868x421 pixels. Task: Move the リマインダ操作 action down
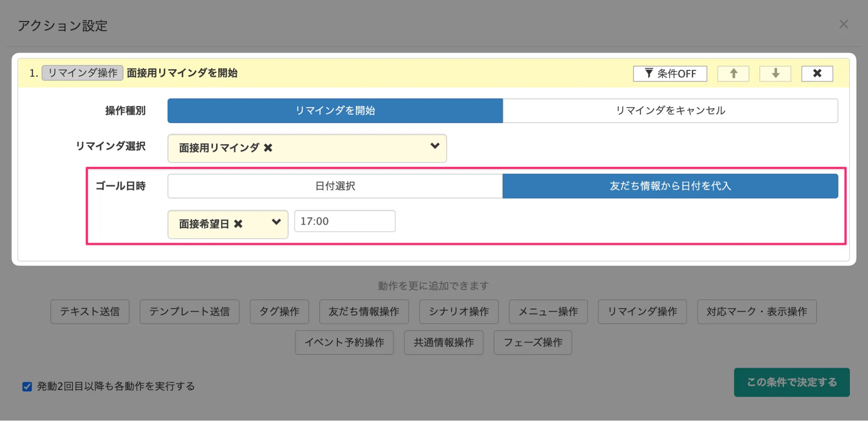tap(775, 73)
